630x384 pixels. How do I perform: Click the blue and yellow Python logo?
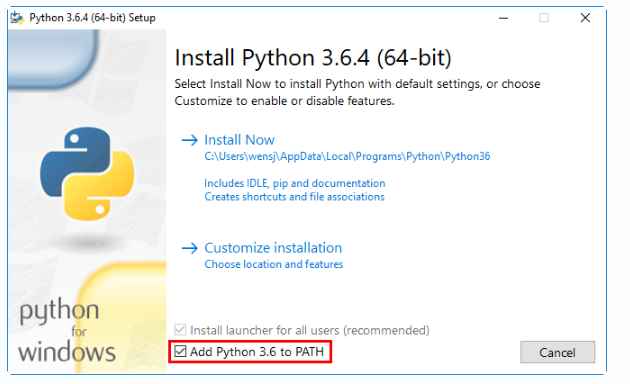click(x=87, y=174)
